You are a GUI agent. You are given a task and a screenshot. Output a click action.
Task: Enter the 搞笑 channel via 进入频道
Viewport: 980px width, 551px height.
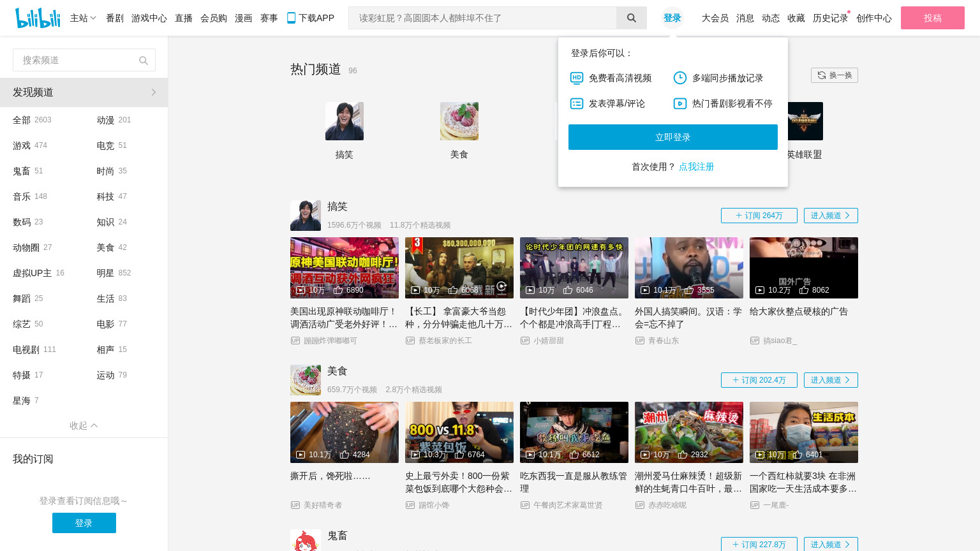point(831,216)
